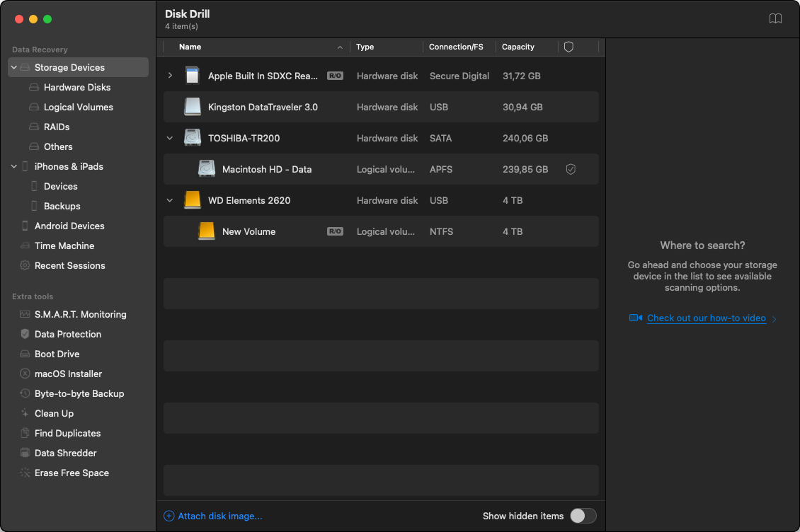Click the Boot Drive sidebar icon
The width and height of the screenshot is (800, 532).
click(25, 354)
